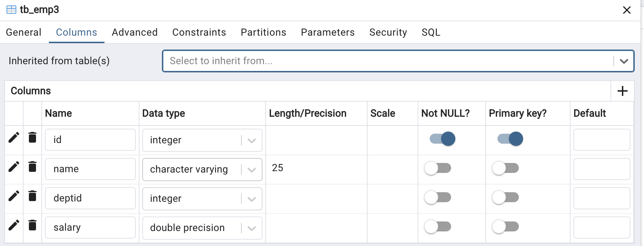Click the Default field for id column
The image size is (644, 246).
coord(602,140)
